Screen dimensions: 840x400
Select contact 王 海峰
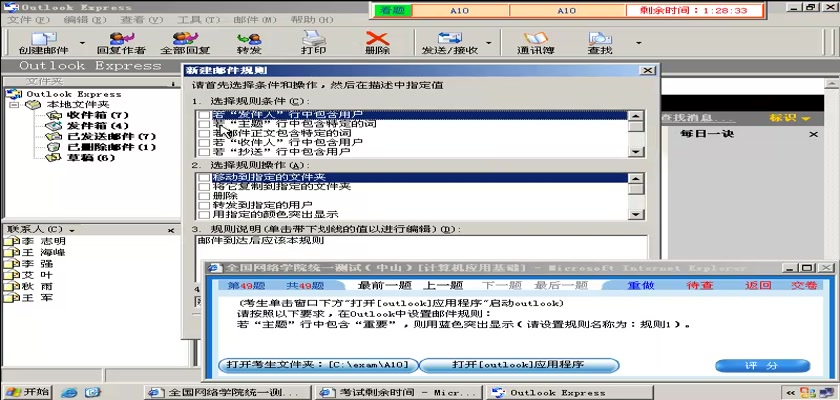(44, 253)
